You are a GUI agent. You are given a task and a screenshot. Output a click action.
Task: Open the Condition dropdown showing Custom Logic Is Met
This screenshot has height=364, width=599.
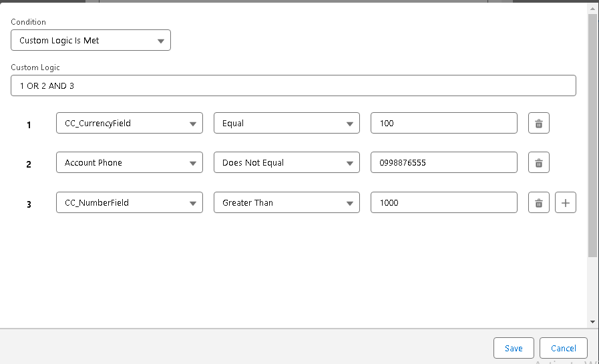click(x=91, y=41)
